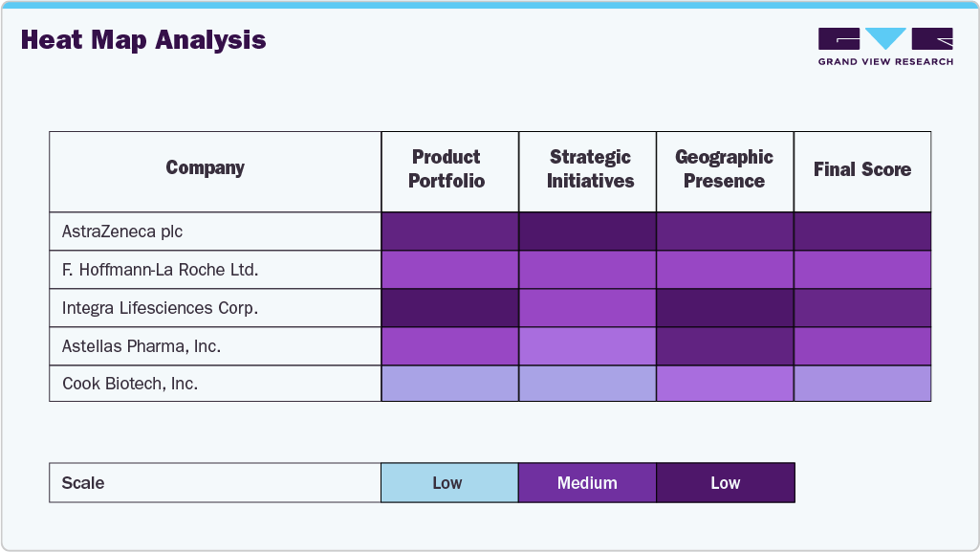Select Astellas Pharma's Strategic Initiatives cell
This screenshot has height=552, width=980.
point(587,346)
